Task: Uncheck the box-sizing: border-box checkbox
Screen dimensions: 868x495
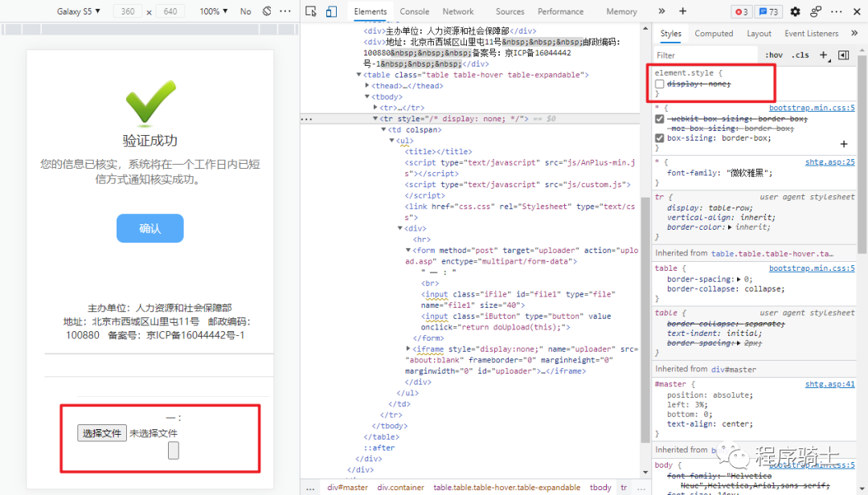Action: tap(660, 138)
